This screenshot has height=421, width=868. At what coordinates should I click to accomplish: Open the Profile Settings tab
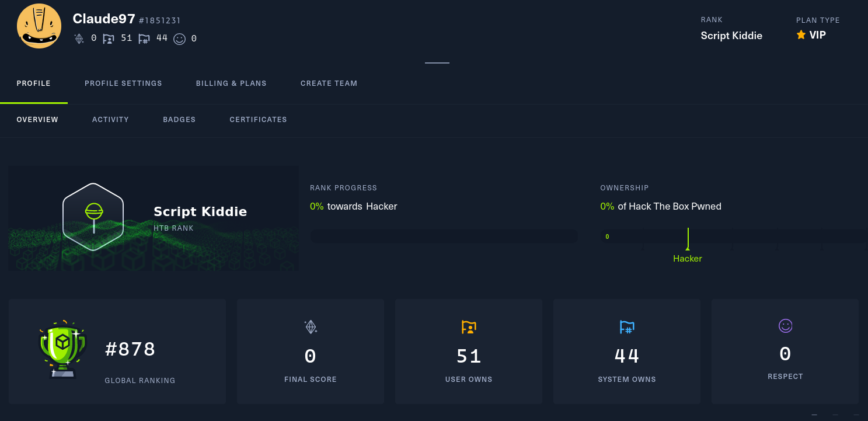click(x=123, y=83)
